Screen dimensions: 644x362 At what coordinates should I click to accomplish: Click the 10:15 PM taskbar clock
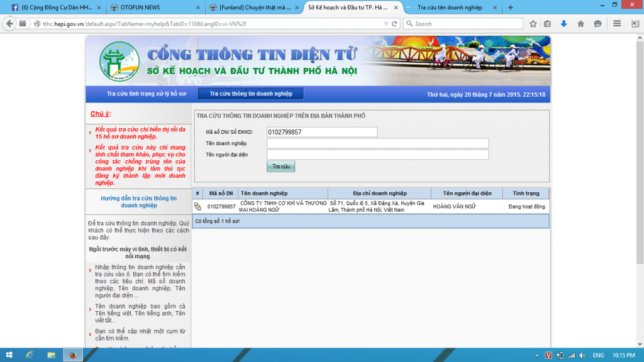tap(623, 356)
